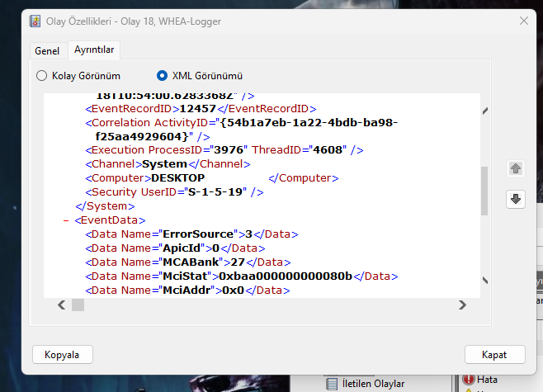This screenshot has width=543, height=392.
Task: Click the horizontal scrollbar right arrow
Action: point(462,305)
